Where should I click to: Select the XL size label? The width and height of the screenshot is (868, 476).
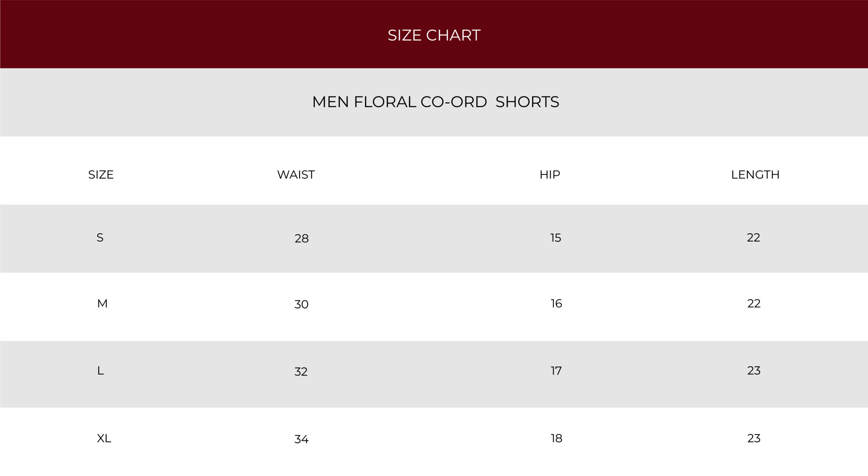pos(104,438)
